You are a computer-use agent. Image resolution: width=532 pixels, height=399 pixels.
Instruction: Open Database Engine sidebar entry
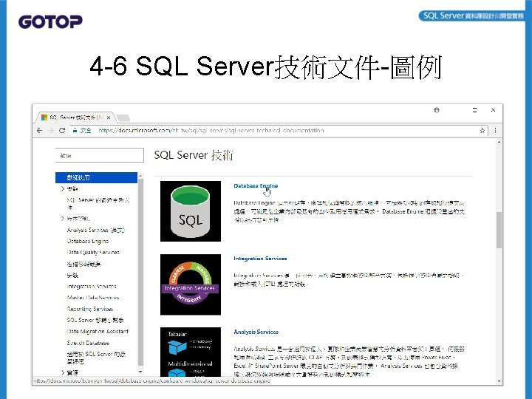point(88,241)
